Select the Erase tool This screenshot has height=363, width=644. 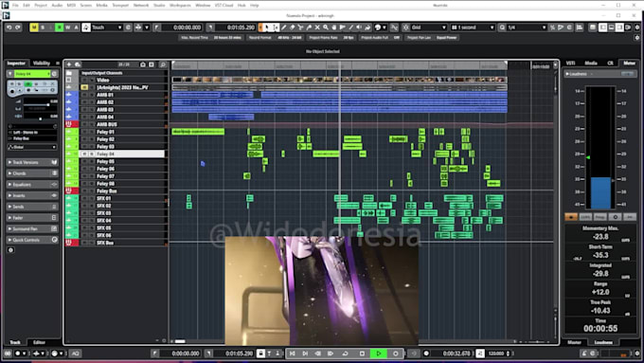tap(292, 27)
